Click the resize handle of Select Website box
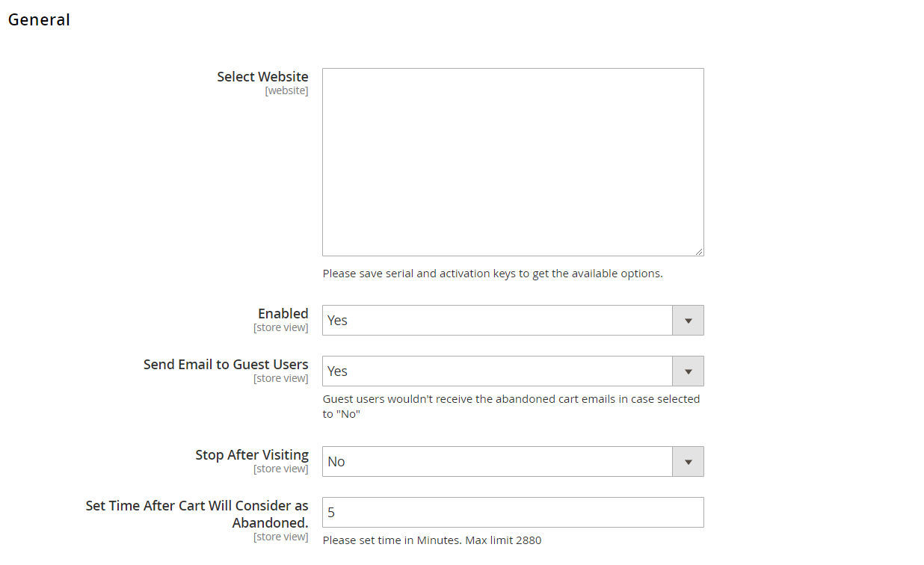 (x=699, y=252)
